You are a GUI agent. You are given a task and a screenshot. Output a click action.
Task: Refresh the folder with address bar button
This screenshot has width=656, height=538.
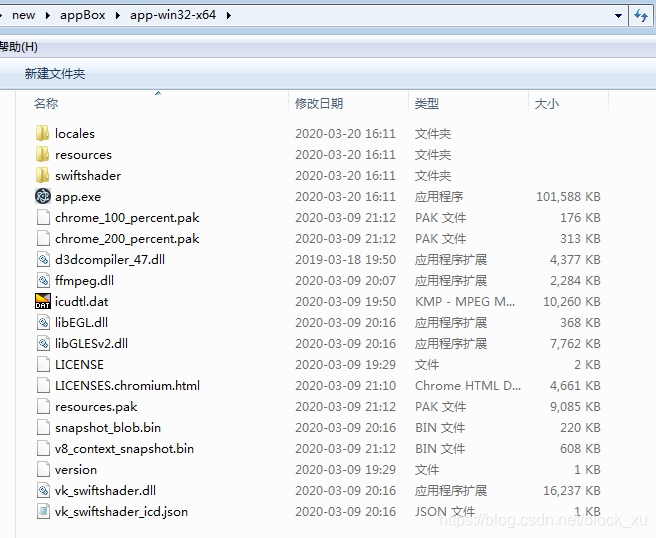point(641,15)
